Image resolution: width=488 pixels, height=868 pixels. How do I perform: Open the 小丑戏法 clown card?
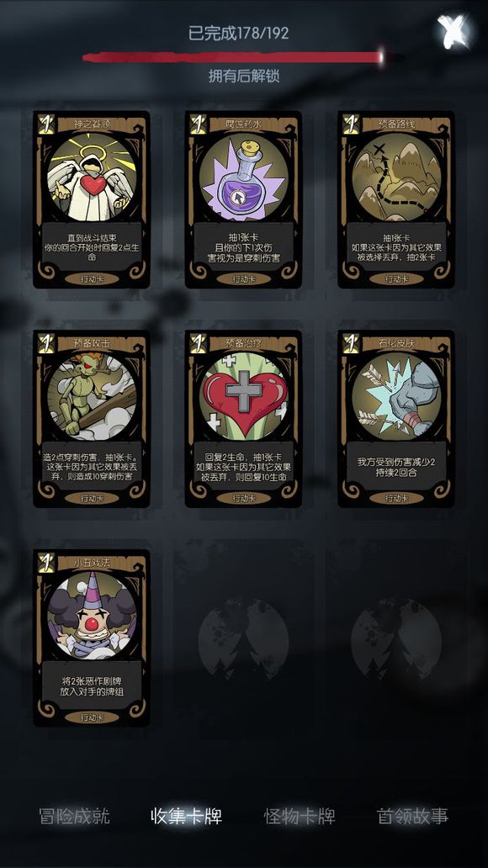(x=92, y=638)
